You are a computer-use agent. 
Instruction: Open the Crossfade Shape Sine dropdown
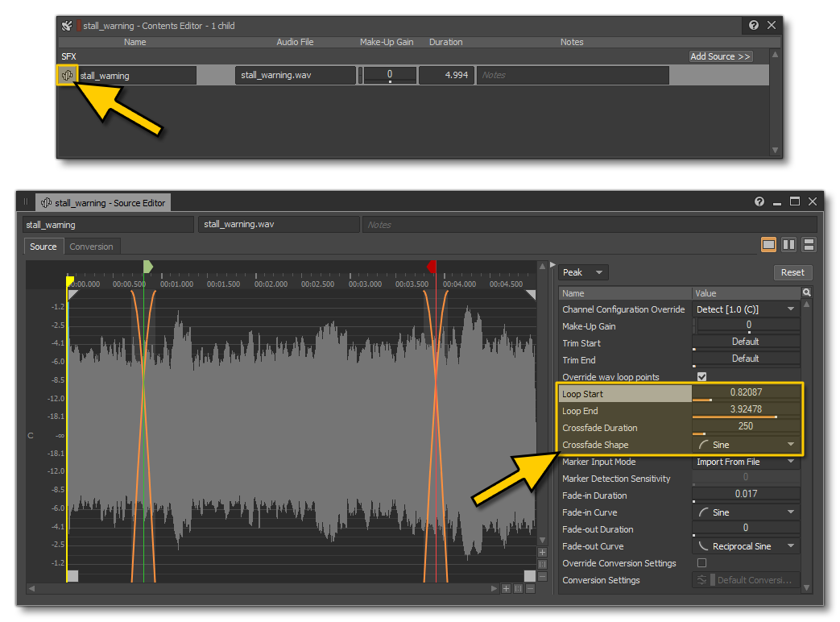click(x=746, y=444)
